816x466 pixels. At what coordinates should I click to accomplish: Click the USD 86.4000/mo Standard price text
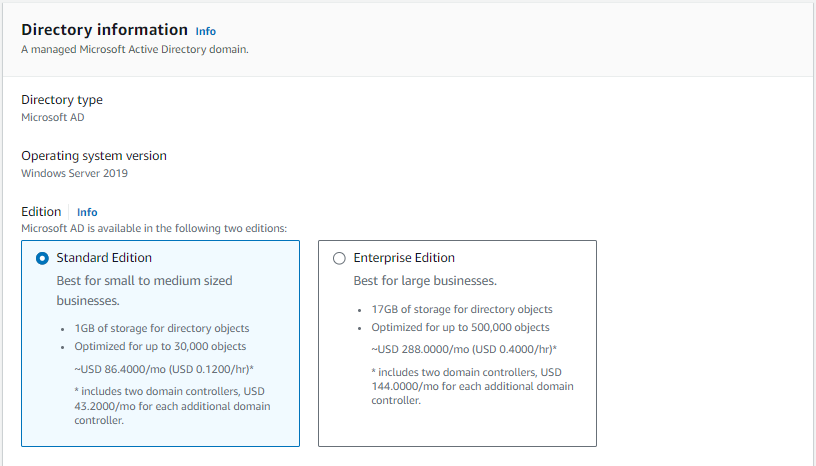[x=164, y=369]
